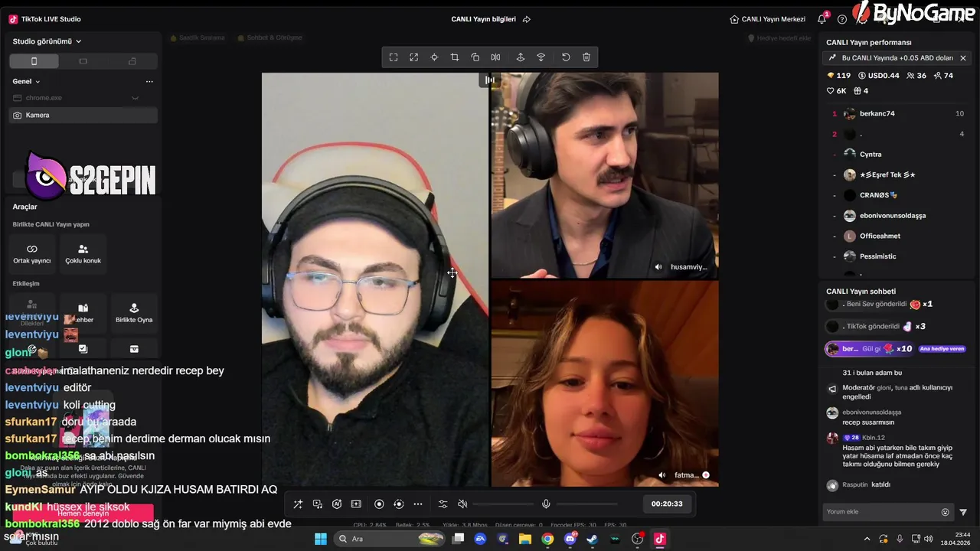Viewport: 980px width, 551px height.
Task: Open CANLI Yayın Merkezi
Action: (768, 19)
